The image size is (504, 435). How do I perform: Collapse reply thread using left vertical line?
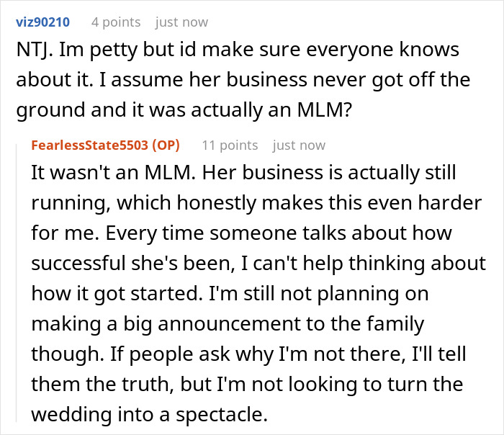(17, 283)
